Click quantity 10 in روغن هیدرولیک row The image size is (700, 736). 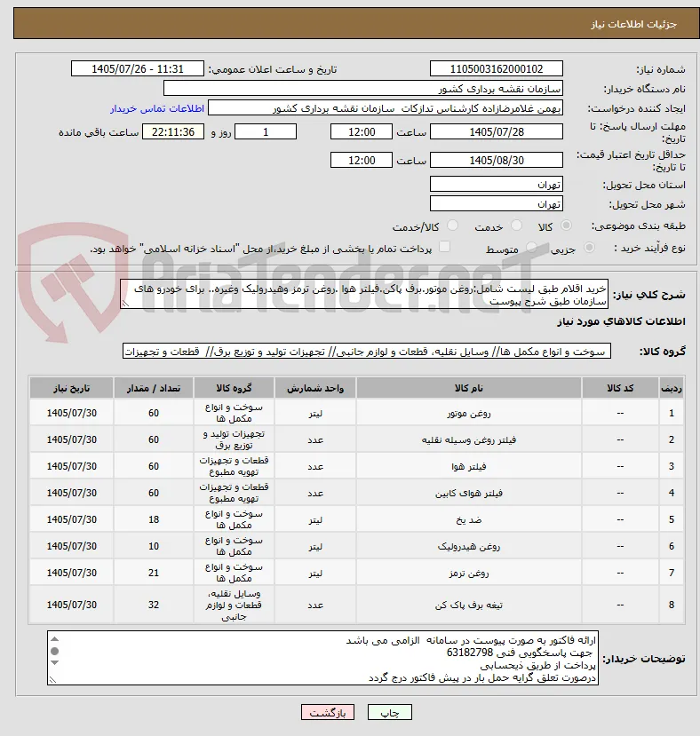click(154, 546)
